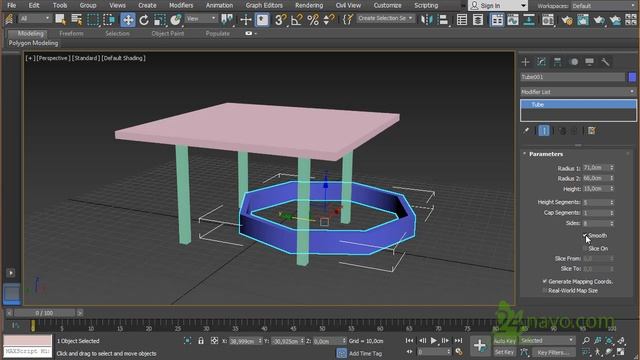Activate the Select and Scale tool
This screenshot has height=360, width=640.
(x=160, y=20)
